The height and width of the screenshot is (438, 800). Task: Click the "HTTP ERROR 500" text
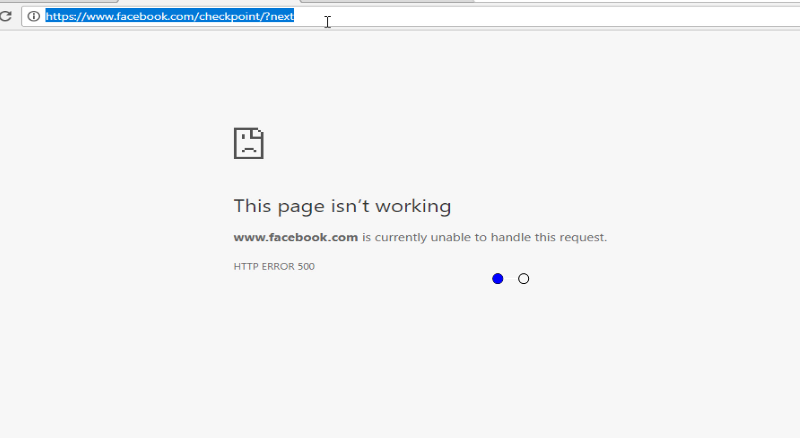coord(274,266)
